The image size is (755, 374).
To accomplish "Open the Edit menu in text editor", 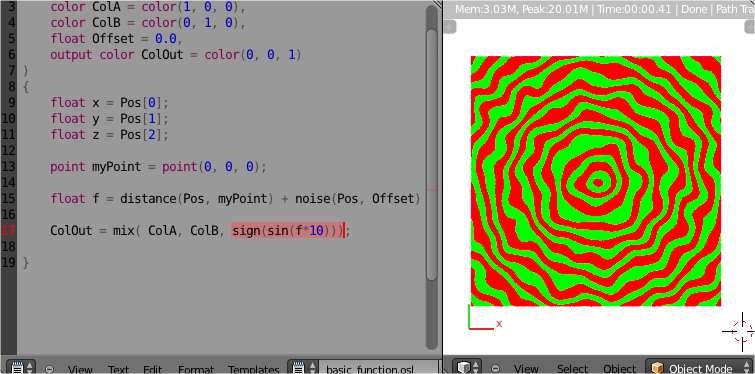I will coord(152,369).
